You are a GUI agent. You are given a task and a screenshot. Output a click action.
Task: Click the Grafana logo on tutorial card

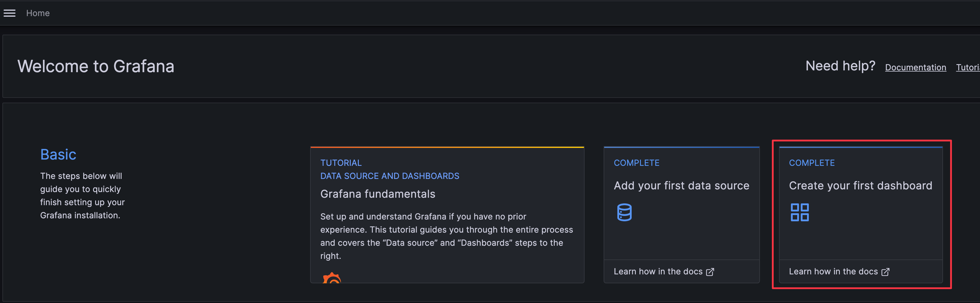click(332, 278)
